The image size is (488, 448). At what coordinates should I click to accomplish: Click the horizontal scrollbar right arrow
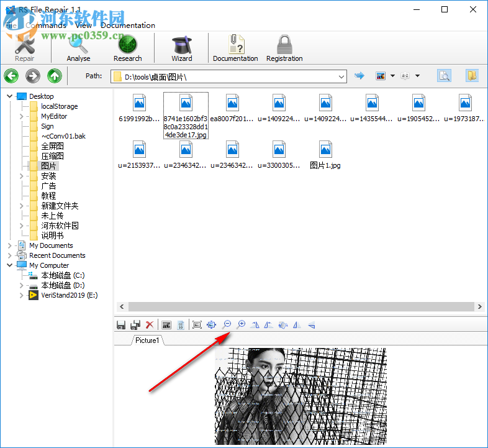click(x=479, y=306)
